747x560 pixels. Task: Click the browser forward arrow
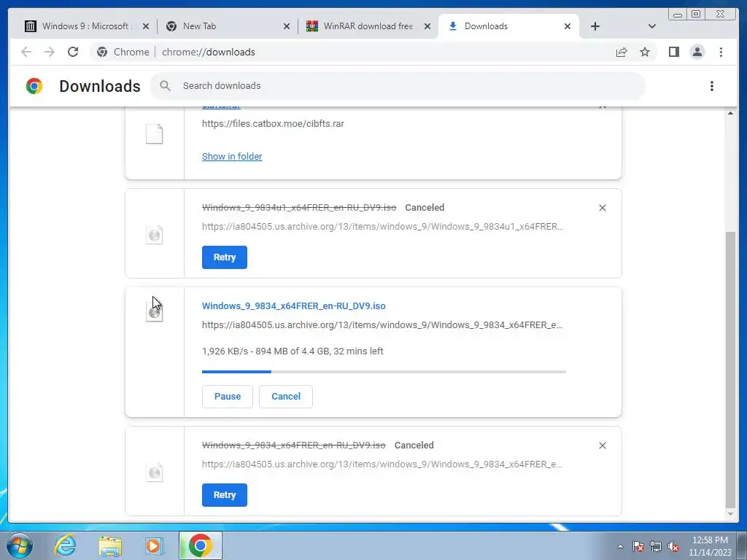point(50,52)
